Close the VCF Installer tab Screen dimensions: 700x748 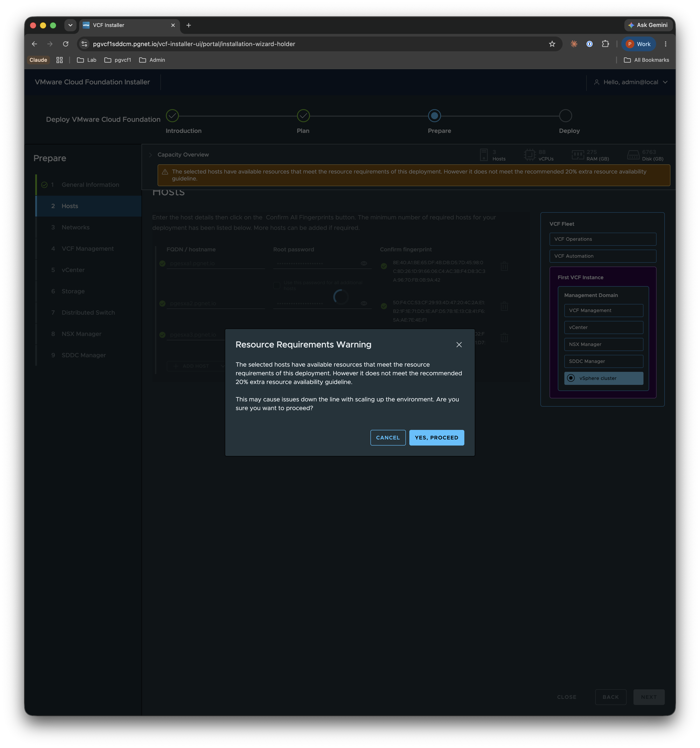pos(173,25)
